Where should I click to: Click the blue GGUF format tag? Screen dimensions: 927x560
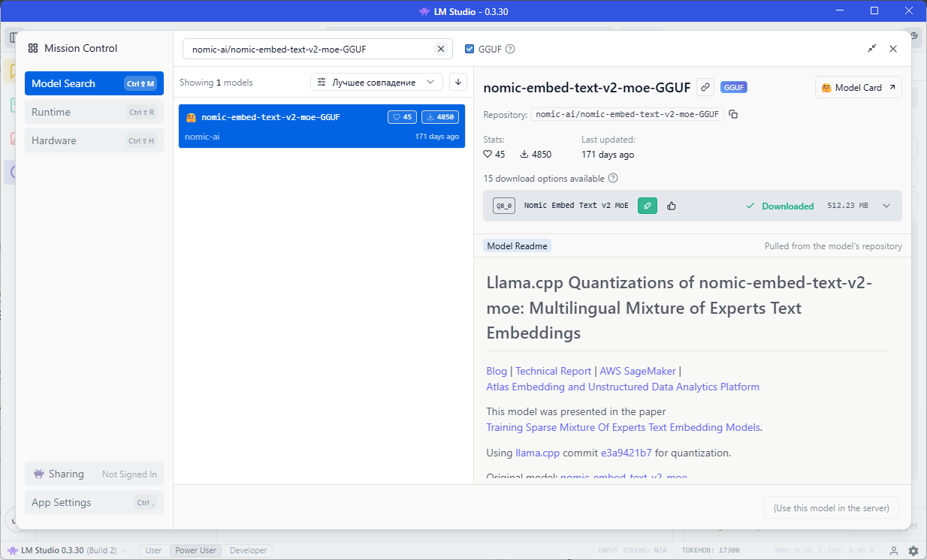pos(734,87)
